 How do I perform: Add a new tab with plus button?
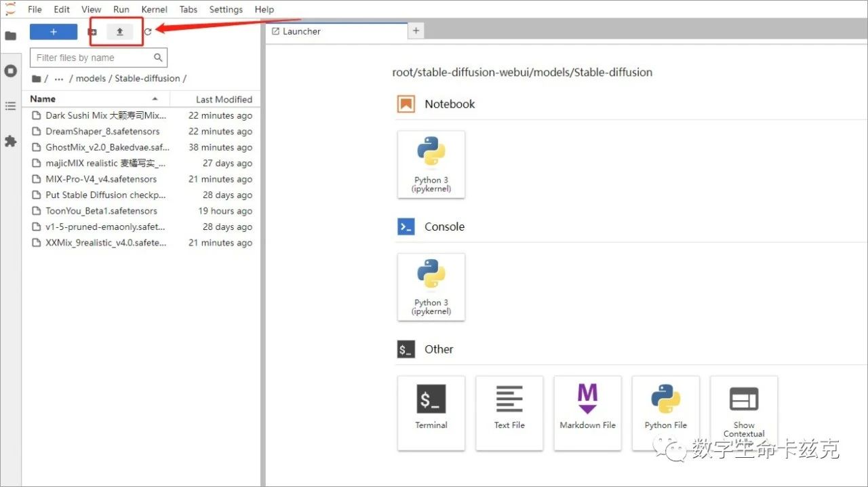pos(416,31)
